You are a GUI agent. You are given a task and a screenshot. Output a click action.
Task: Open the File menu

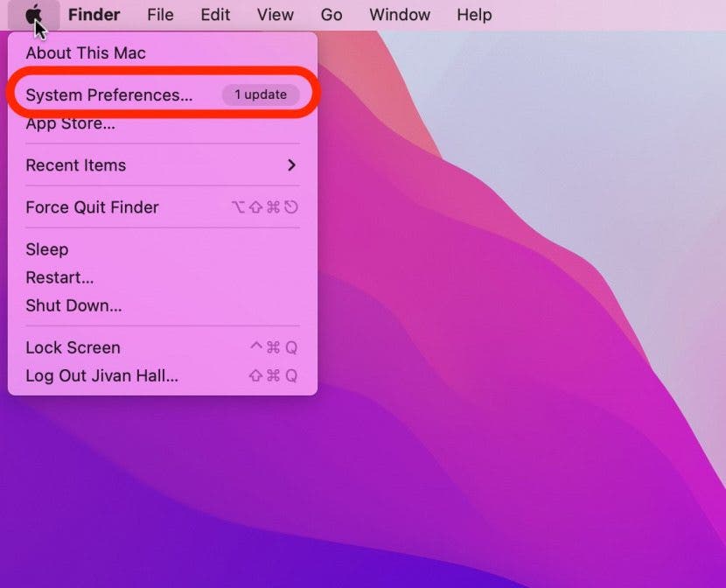coord(160,15)
